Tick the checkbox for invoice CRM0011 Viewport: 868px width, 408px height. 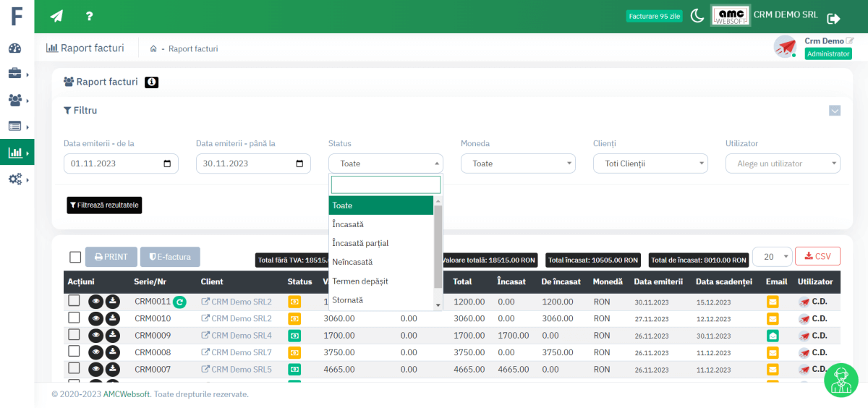click(x=74, y=300)
